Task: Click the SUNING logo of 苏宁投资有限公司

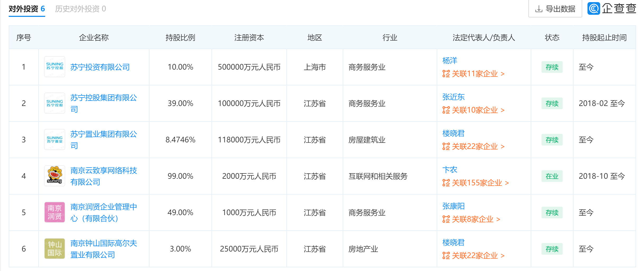Action: coord(54,67)
